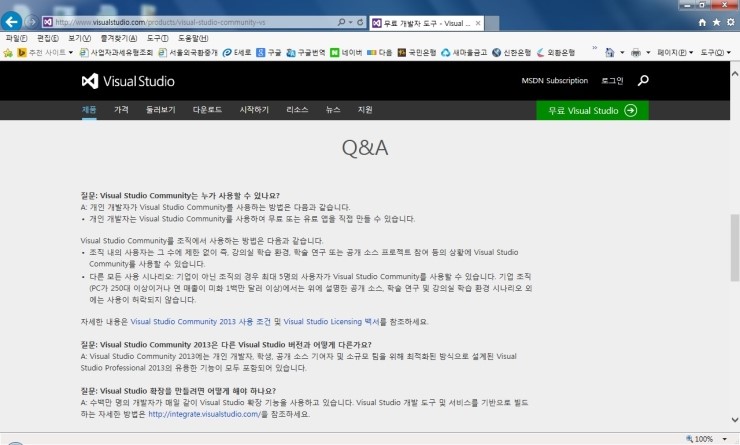Open the 새마을금고 bookmark
The height and width of the screenshot is (445, 740).
click(x=464, y=52)
